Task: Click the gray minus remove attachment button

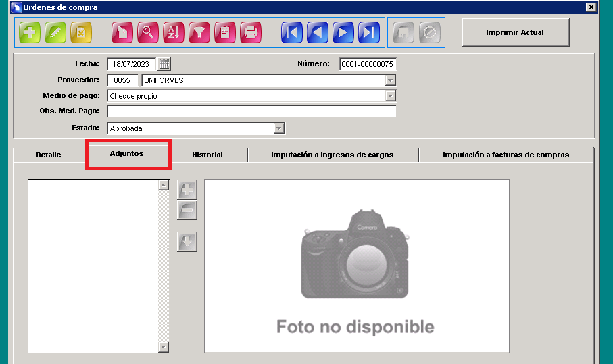Action: (x=187, y=210)
